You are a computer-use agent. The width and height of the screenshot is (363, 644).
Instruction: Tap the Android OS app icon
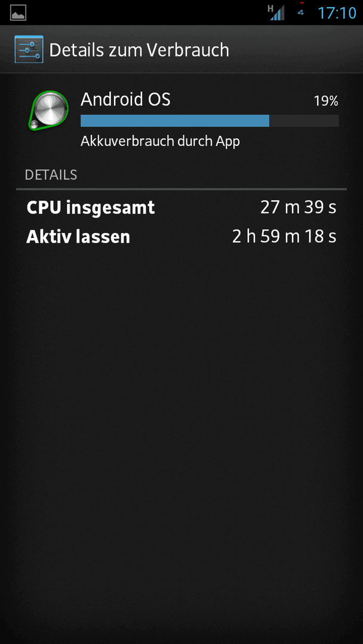(x=48, y=110)
